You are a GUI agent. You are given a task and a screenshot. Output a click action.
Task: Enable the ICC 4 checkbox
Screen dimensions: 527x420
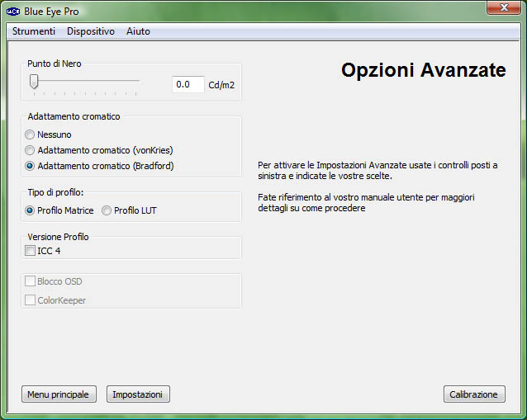click(30, 251)
